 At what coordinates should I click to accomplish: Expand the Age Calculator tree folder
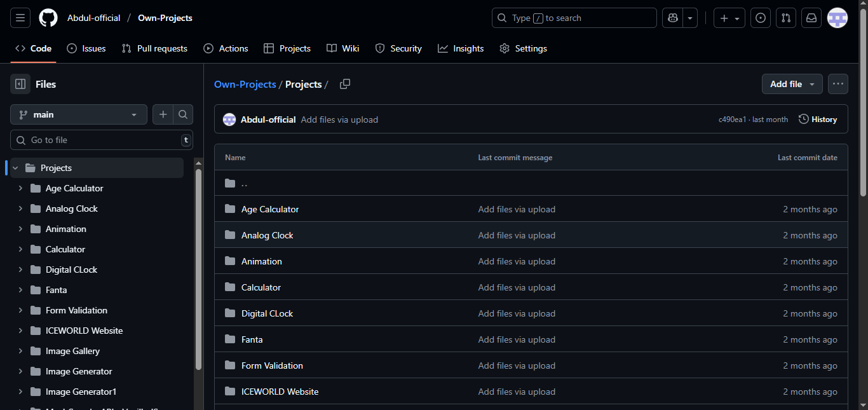click(x=20, y=188)
